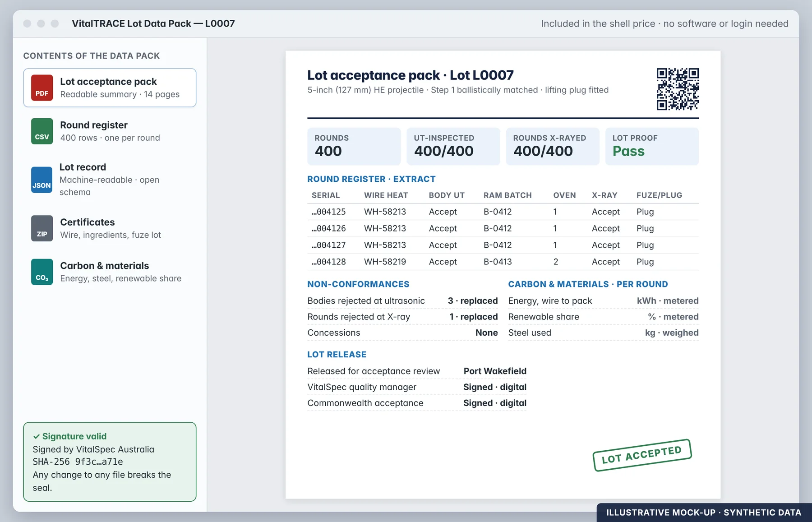The image size is (812, 522).
Task: Click the Rounds rejected at X-ray row
Action: point(402,317)
